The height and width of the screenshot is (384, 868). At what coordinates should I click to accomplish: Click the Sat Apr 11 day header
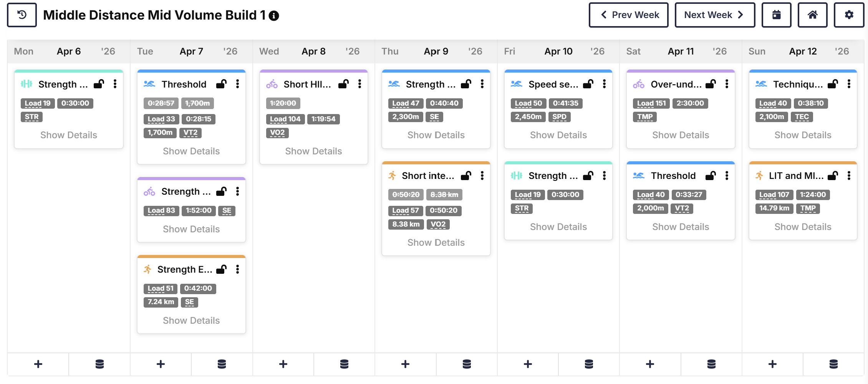point(681,51)
